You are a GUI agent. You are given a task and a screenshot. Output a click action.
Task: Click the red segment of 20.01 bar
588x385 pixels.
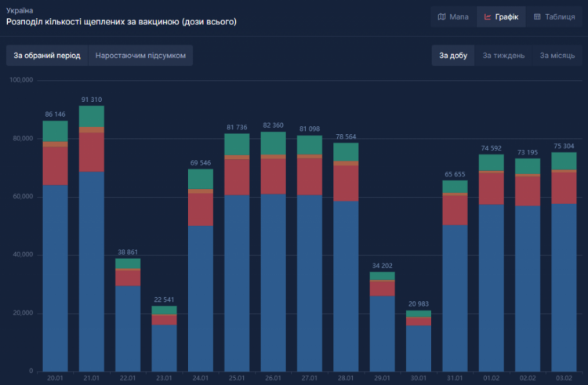[x=56, y=165]
